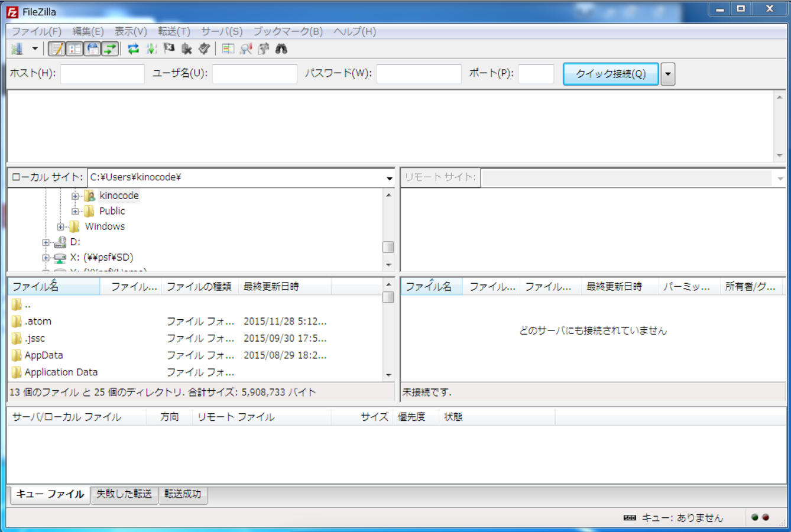Click the local file list scroll-down arrow

[x=388, y=375]
